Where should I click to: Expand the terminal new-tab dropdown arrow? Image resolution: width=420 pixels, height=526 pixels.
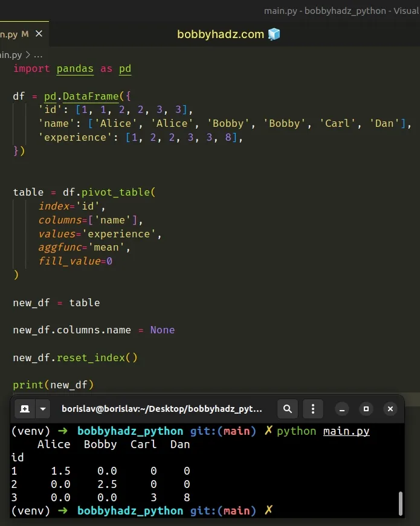(43, 409)
